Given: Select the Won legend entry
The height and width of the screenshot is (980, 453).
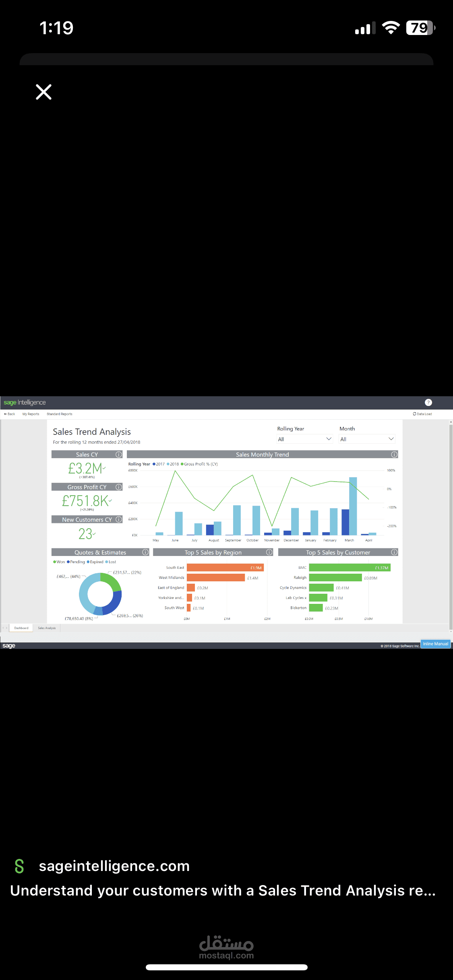Looking at the screenshot, I should click(x=59, y=562).
